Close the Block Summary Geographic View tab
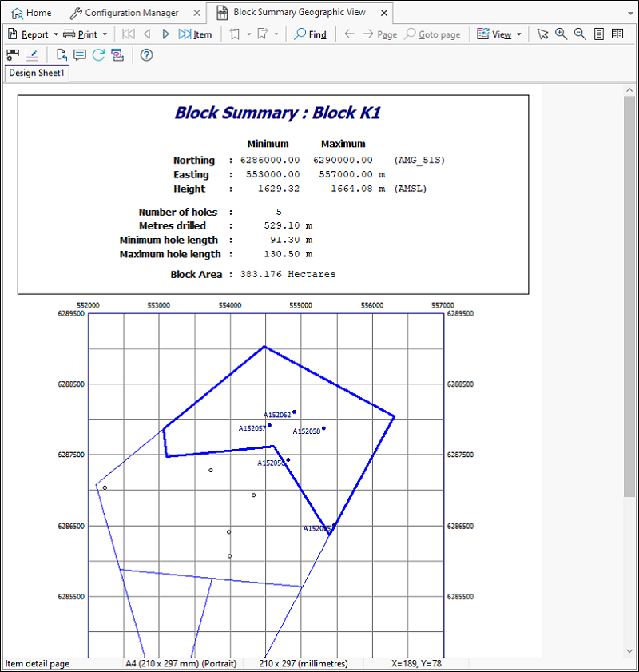The image size is (639, 672). (384, 12)
